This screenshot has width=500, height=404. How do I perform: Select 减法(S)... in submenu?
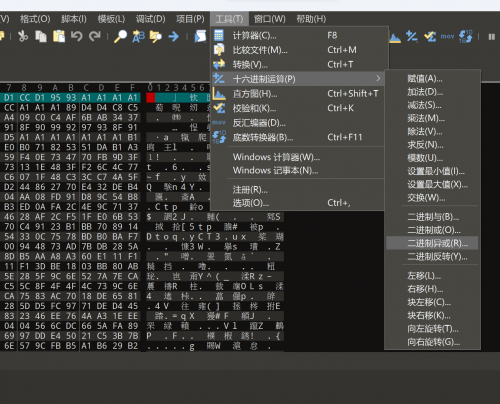click(x=432, y=105)
